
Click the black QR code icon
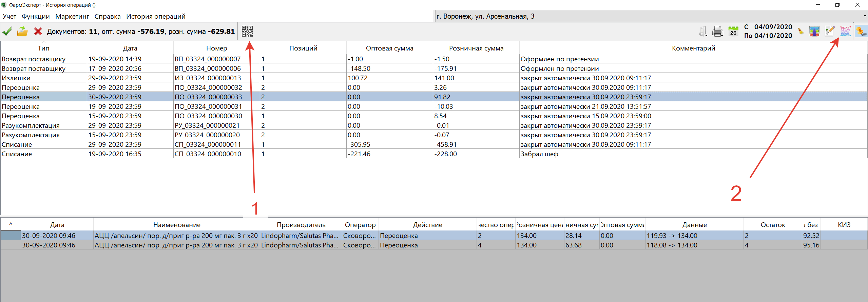pyautogui.click(x=247, y=32)
